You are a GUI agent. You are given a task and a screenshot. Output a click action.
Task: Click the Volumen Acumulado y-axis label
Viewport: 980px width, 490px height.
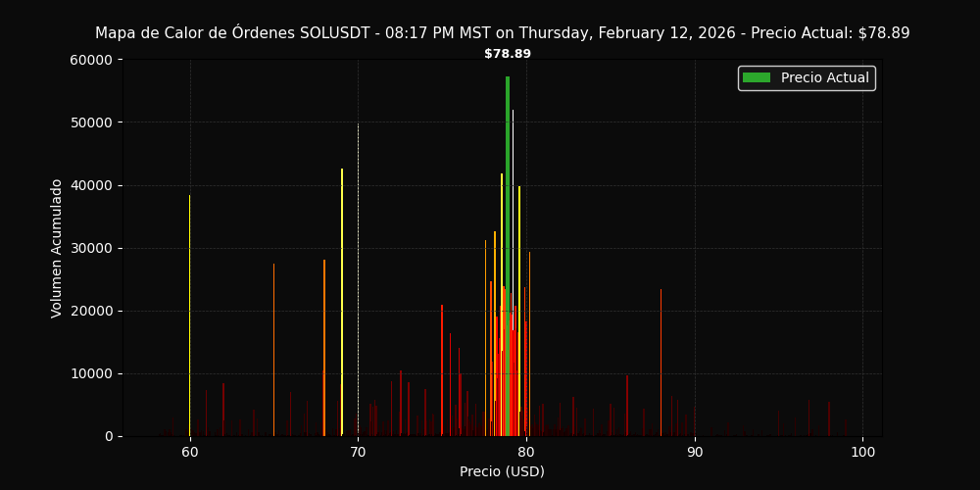[58, 248]
